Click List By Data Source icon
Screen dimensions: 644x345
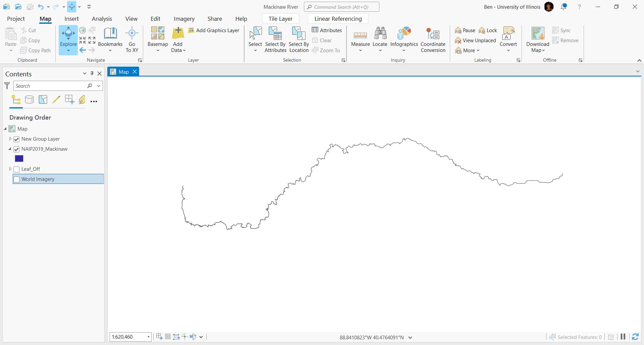coord(30,99)
